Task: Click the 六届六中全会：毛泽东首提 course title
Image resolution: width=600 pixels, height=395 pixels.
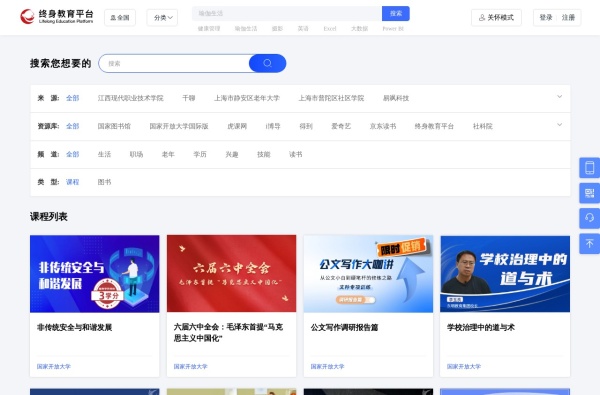Action: 228,333
